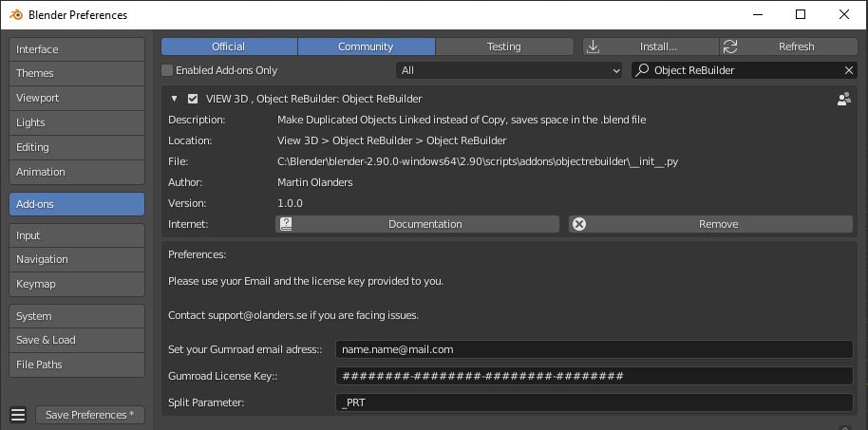Click the Split Parameter field
The image size is (868, 430).
(x=594, y=402)
